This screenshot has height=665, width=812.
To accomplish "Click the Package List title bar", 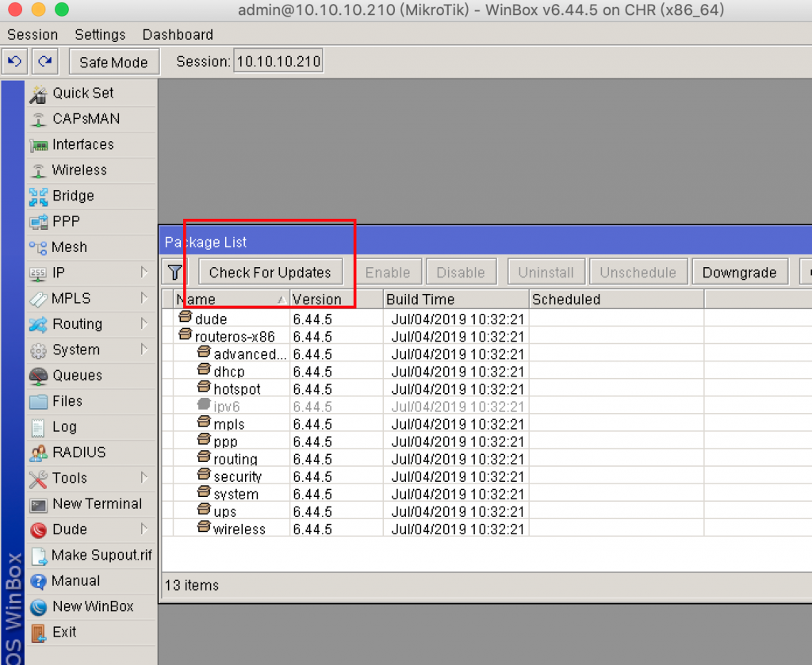I will click(486, 242).
